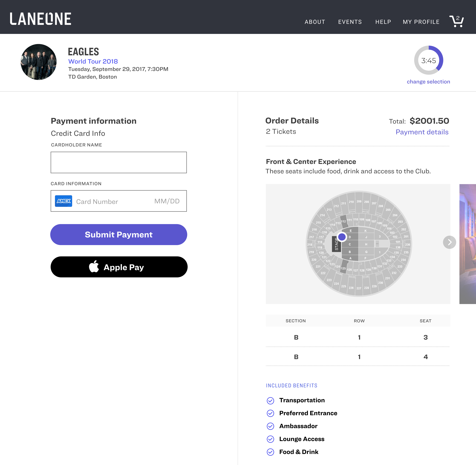Pay with the Apple Pay button
The width and height of the screenshot is (476, 465).
coord(119,267)
